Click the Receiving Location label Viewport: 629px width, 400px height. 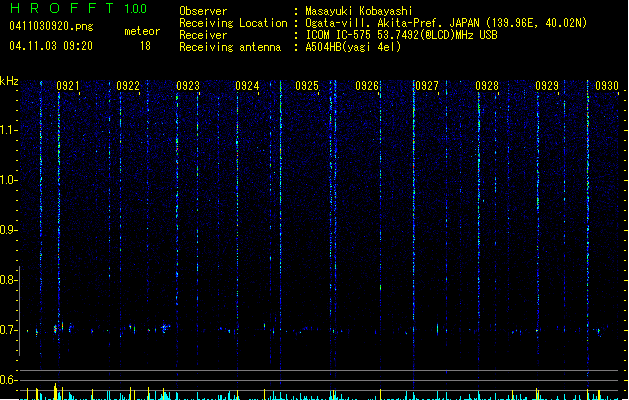coord(233,23)
